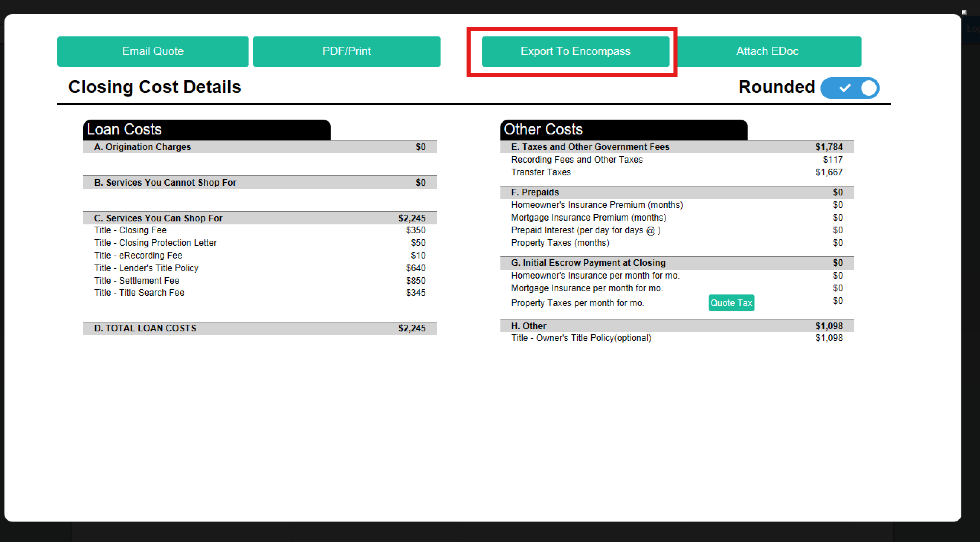
Task: Select the Loan Costs section header
Action: (x=207, y=130)
